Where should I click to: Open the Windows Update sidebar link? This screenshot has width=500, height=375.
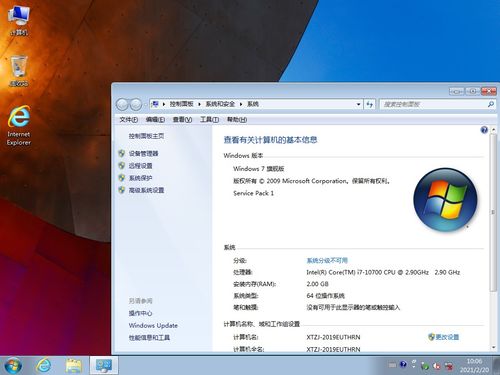[x=153, y=325]
